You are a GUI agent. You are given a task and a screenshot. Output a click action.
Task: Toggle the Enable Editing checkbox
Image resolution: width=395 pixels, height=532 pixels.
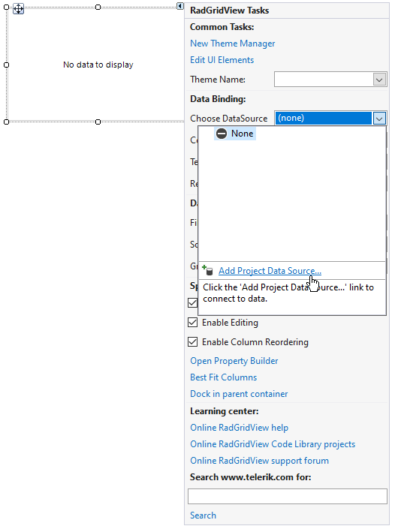point(192,322)
